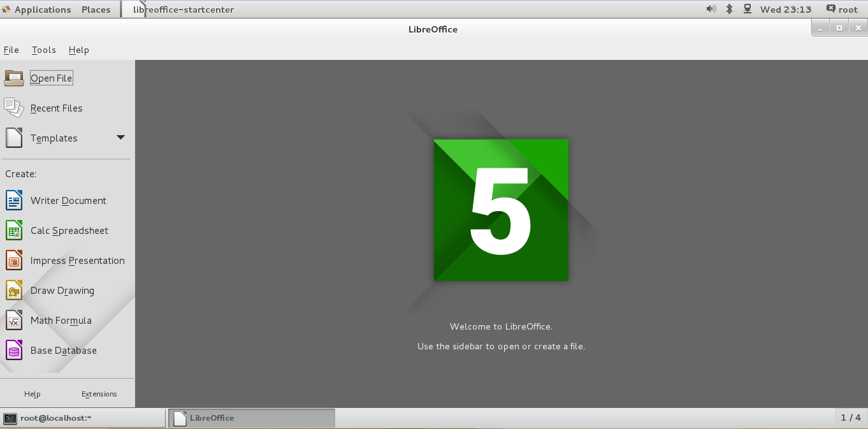Click the Wed 23:13 clock
Image resolution: width=868 pixels, height=429 pixels.
click(x=786, y=10)
